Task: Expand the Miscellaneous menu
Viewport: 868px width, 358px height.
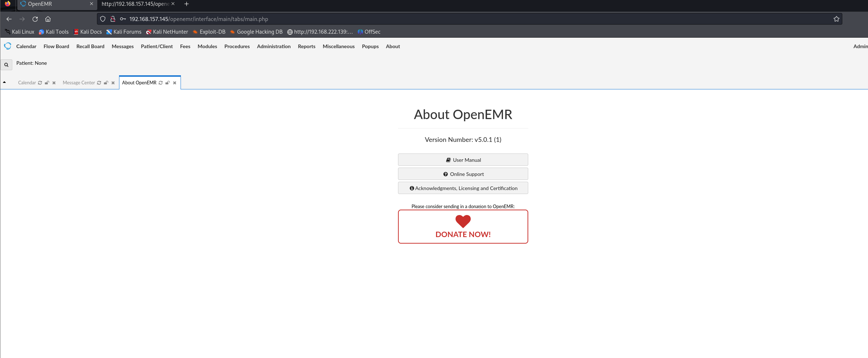Action: click(x=338, y=46)
